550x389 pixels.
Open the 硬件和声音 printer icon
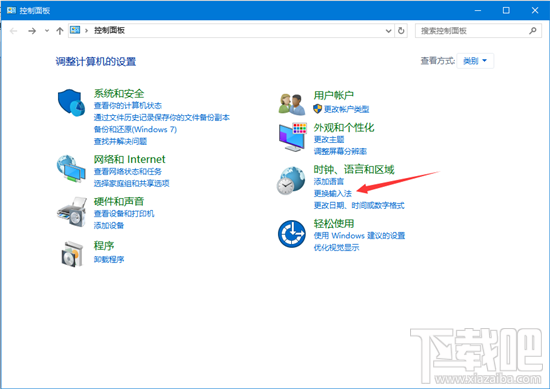click(x=72, y=212)
